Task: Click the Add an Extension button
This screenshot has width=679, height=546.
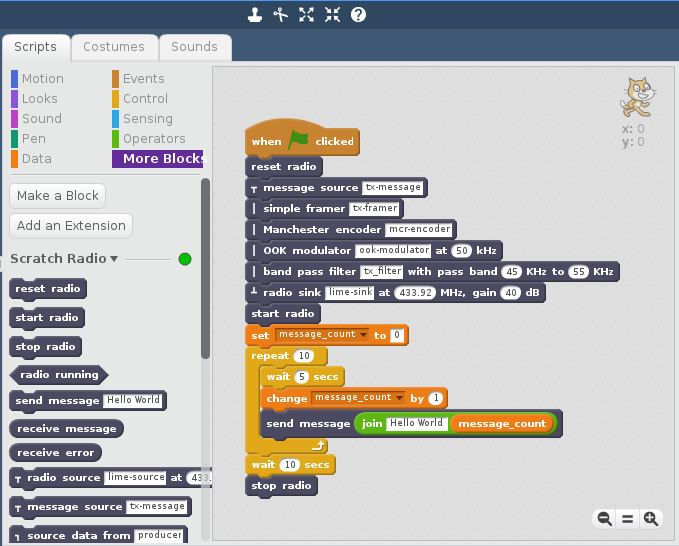Action: pos(71,226)
